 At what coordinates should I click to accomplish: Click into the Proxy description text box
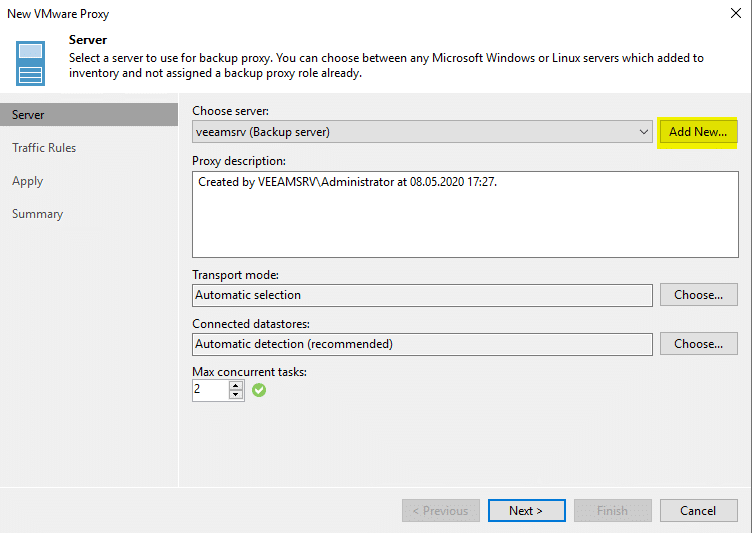465,214
